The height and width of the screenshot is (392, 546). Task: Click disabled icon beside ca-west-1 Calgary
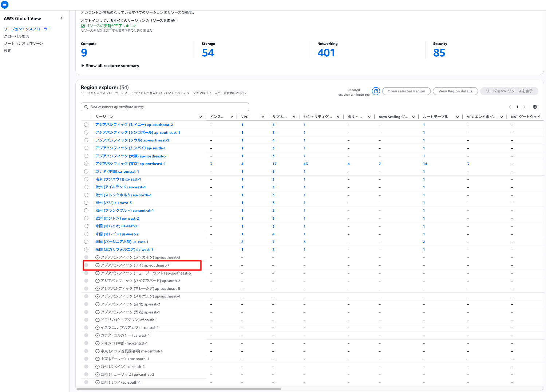pos(98,336)
